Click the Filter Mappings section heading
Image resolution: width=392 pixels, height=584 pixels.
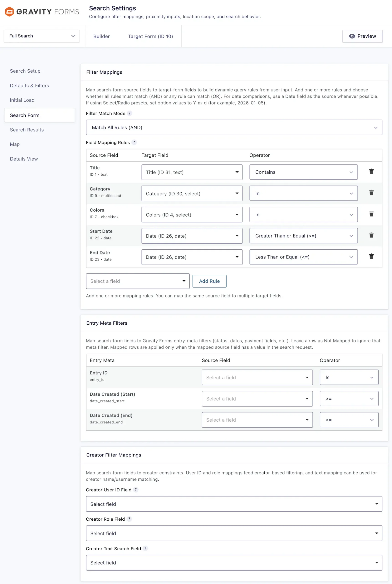104,72
